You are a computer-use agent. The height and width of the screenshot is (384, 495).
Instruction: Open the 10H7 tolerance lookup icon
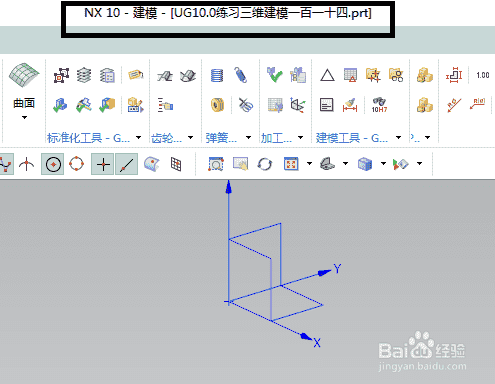tap(379, 105)
